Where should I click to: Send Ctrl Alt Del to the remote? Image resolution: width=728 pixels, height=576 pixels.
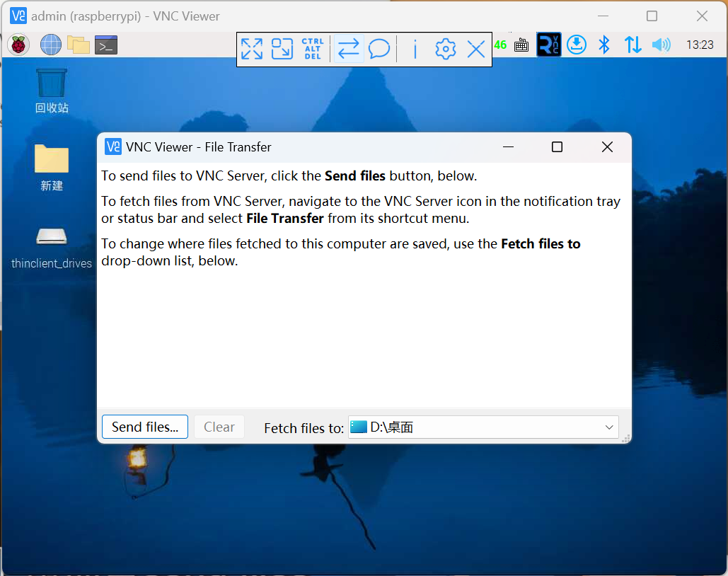coord(313,49)
